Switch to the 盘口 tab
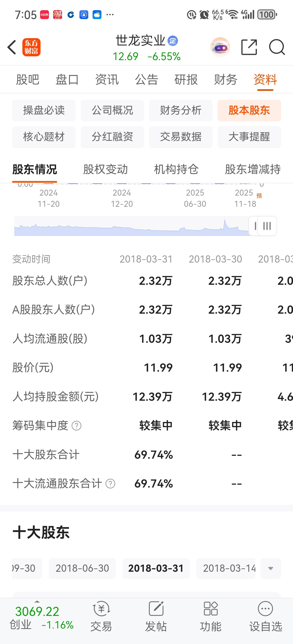 pyautogui.click(x=67, y=79)
